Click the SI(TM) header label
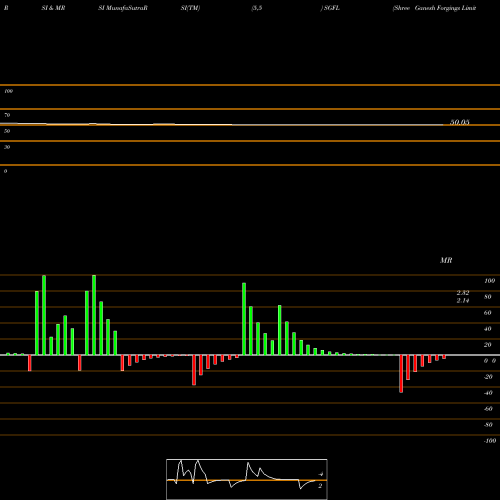500x500 pixels. click(190, 8)
